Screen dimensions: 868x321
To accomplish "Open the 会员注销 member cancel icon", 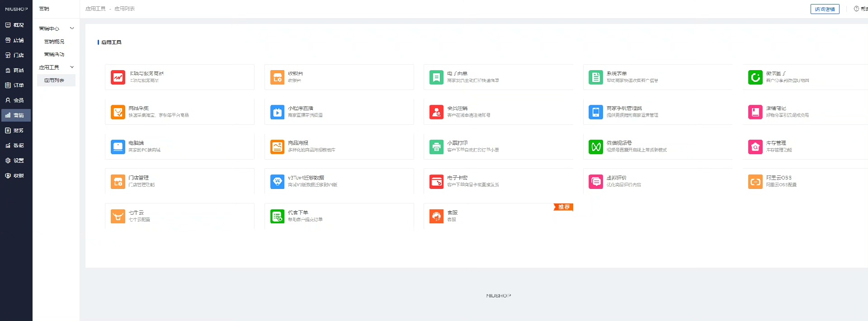I will point(436,112).
